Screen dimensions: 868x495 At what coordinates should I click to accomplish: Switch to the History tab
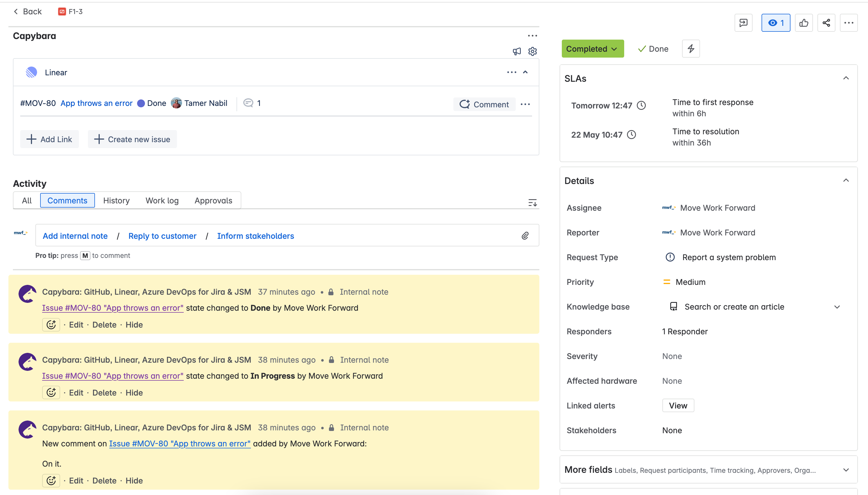pos(116,201)
